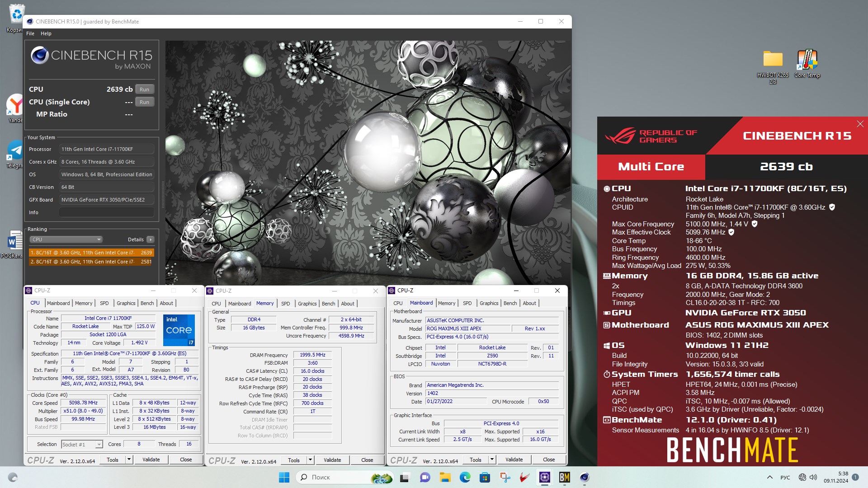
Task: Open Snipping Tool from the taskbar
Action: pyautogui.click(x=505, y=477)
